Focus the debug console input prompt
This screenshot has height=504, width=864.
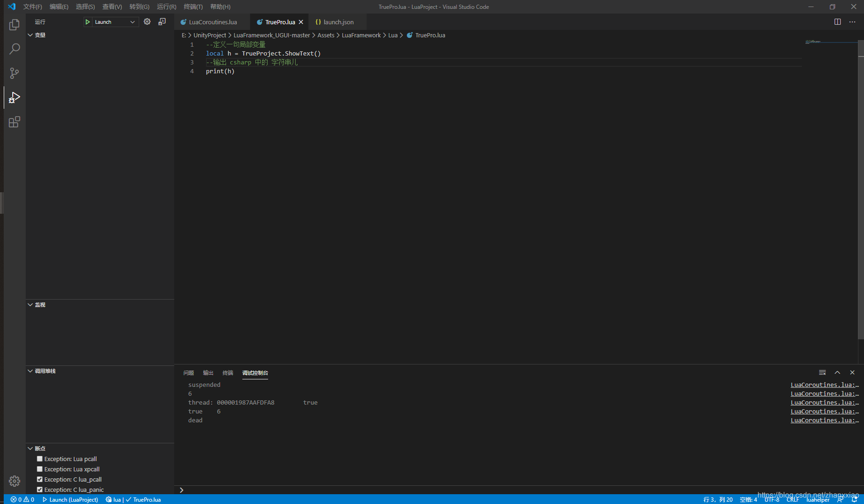coord(518,490)
